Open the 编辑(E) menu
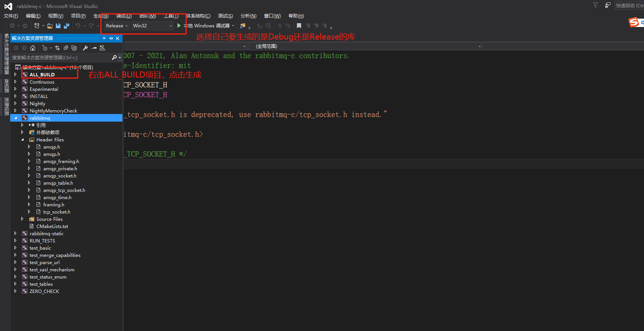The width and height of the screenshot is (644, 331). coord(33,16)
